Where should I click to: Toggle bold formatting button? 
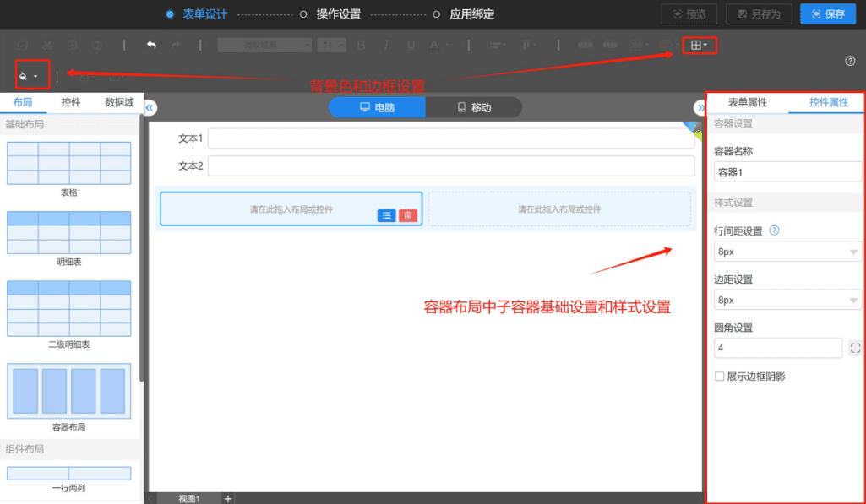(362, 46)
